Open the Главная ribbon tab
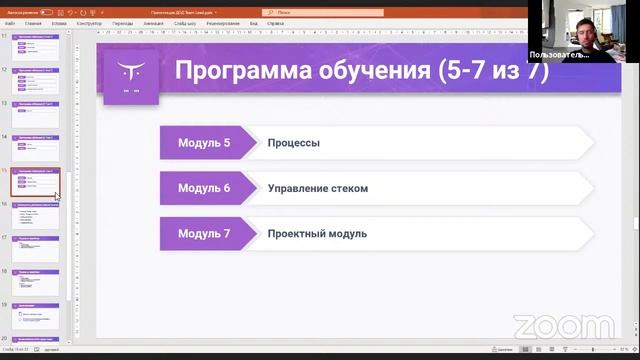Screen dimensions: 640x360 tap(33, 24)
